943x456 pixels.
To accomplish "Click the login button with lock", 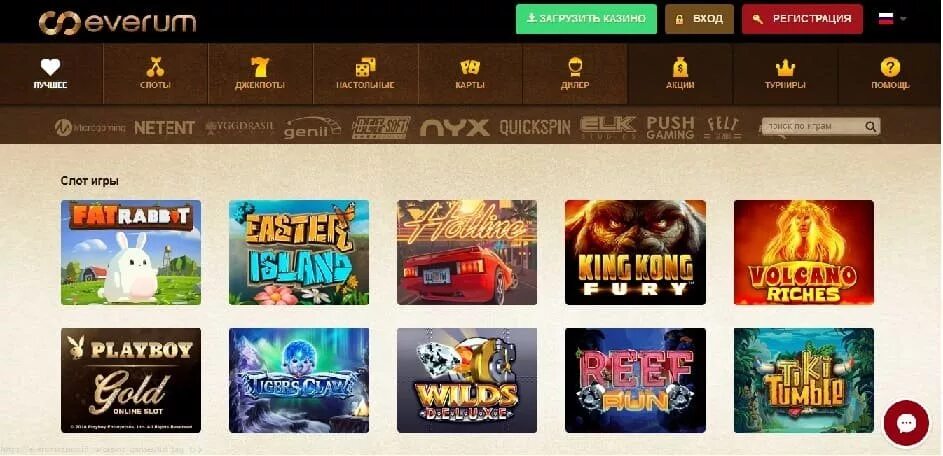I will click(699, 19).
